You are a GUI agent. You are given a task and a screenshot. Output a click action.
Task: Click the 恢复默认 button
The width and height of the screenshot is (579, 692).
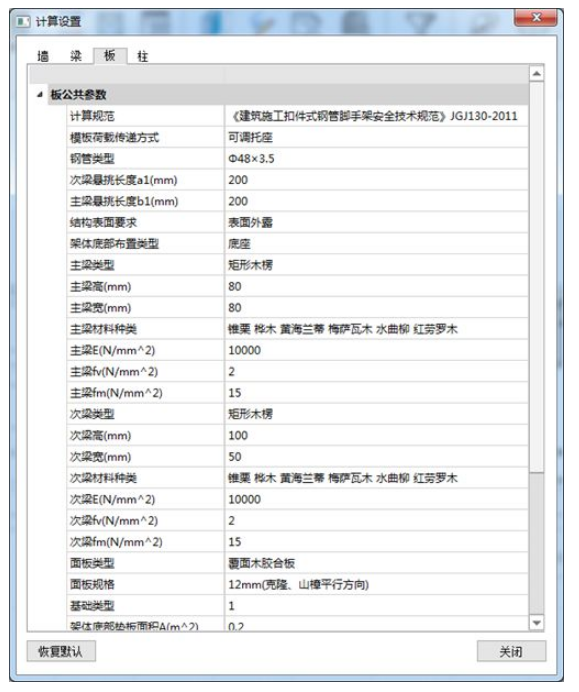coord(61,651)
